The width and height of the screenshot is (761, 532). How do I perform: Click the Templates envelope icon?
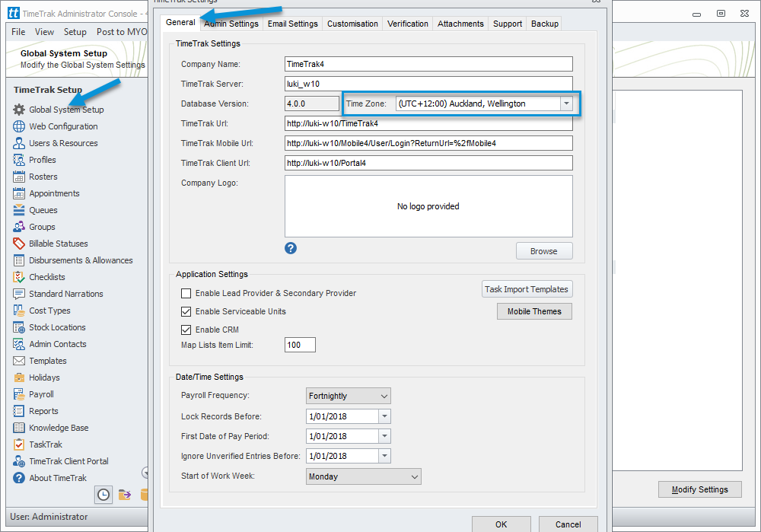pyautogui.click(x=19, y=361)
